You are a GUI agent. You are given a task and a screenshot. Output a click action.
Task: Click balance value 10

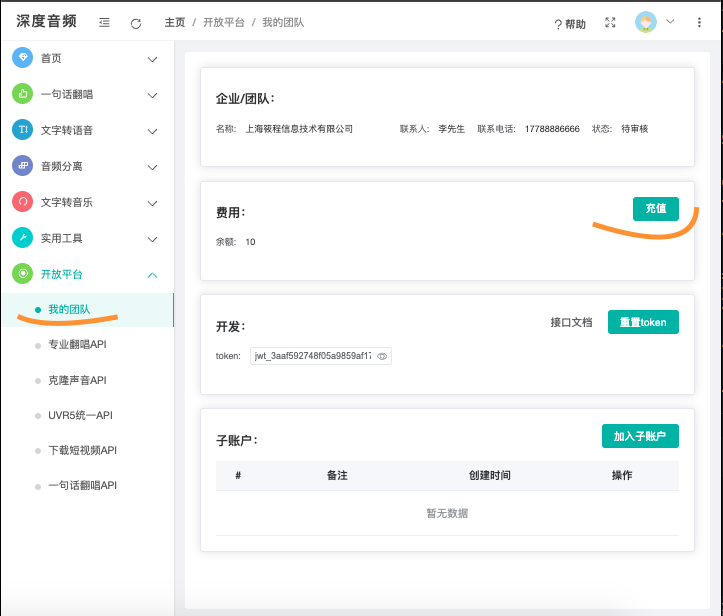tap(250, 242)
